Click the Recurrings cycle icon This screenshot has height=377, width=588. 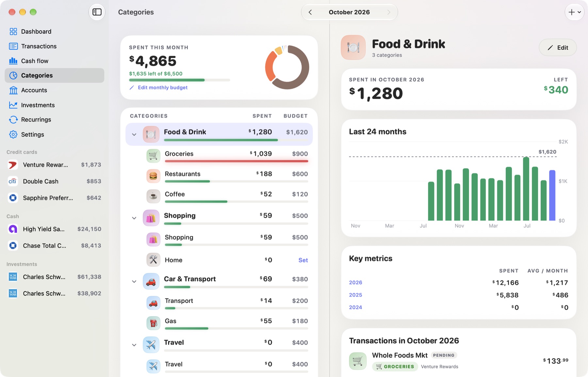(x=13, y=120)
